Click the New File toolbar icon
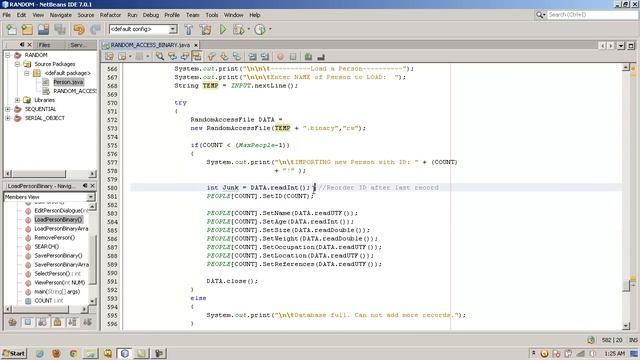The image size is (640, 360). (x=11, y=29)
